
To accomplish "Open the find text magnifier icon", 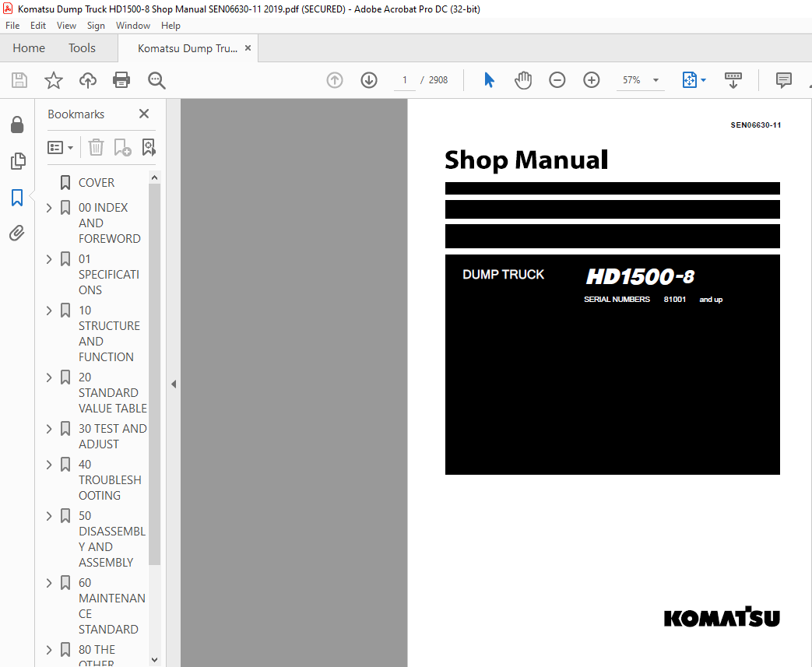I will tap(156, 80).
